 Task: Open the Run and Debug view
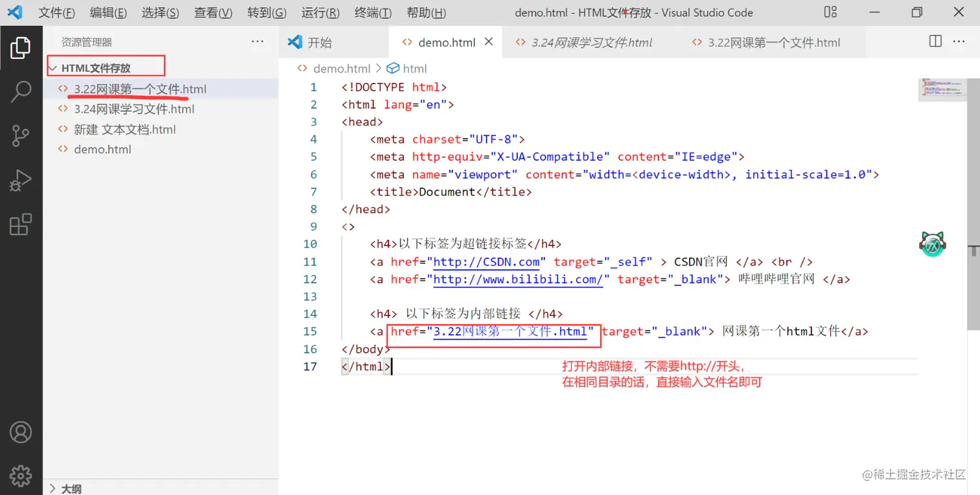tap(21, 180)
